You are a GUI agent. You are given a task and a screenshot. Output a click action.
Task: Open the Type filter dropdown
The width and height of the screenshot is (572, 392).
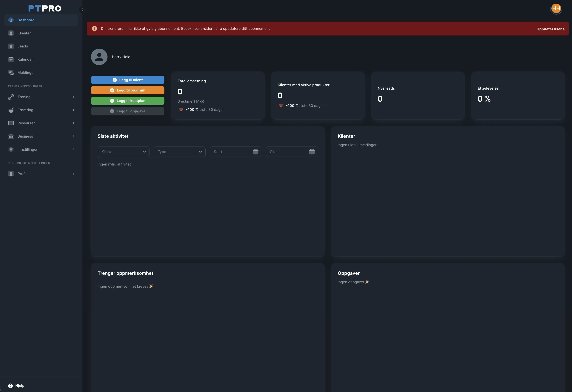pos(180,152)
